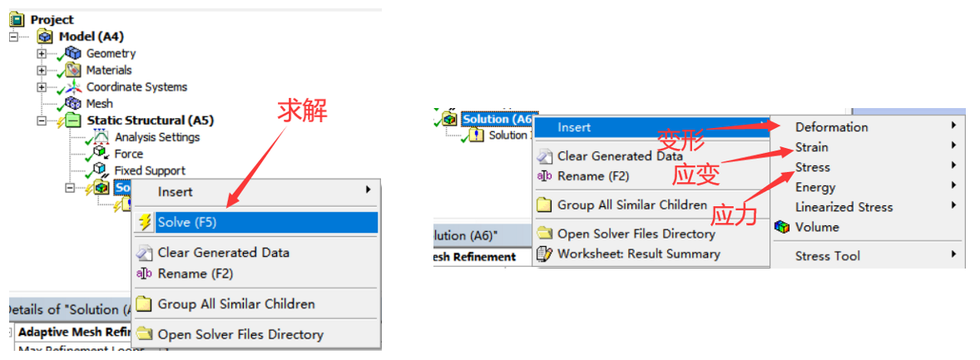
Task: Select the Solution (A6) tree item
Action: pyautogui.click(x=497, y=119)
